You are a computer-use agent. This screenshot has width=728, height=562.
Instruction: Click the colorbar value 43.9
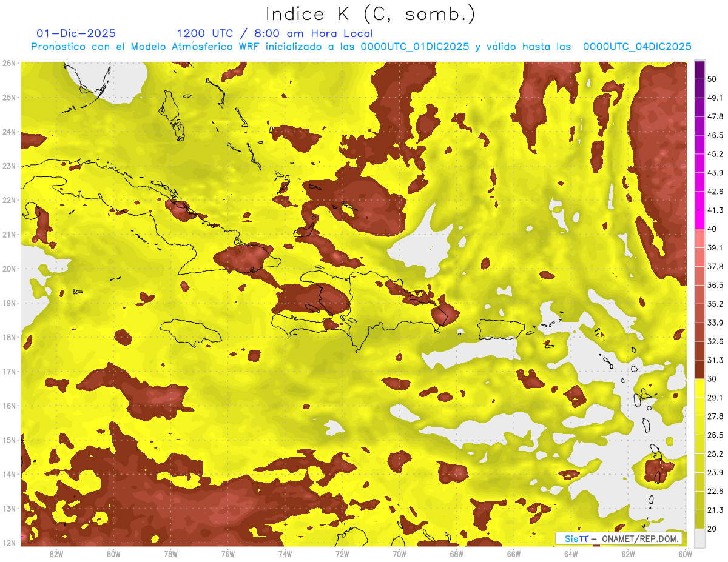coord(715,173)
